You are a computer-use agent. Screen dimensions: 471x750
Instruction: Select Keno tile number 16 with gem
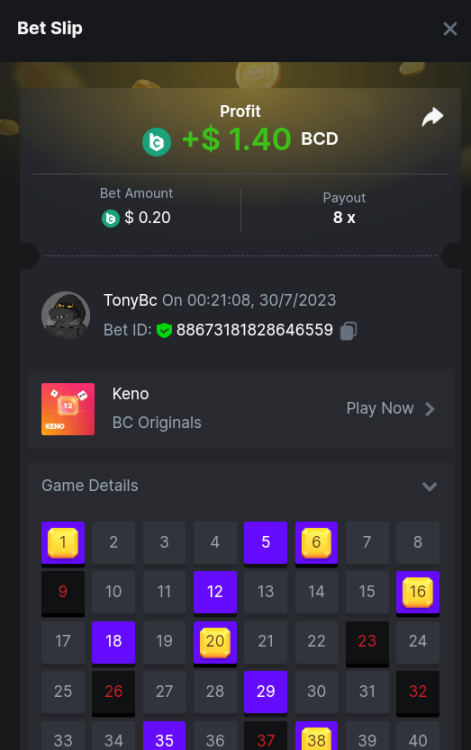pyautogui.click(x=417, y=593)
